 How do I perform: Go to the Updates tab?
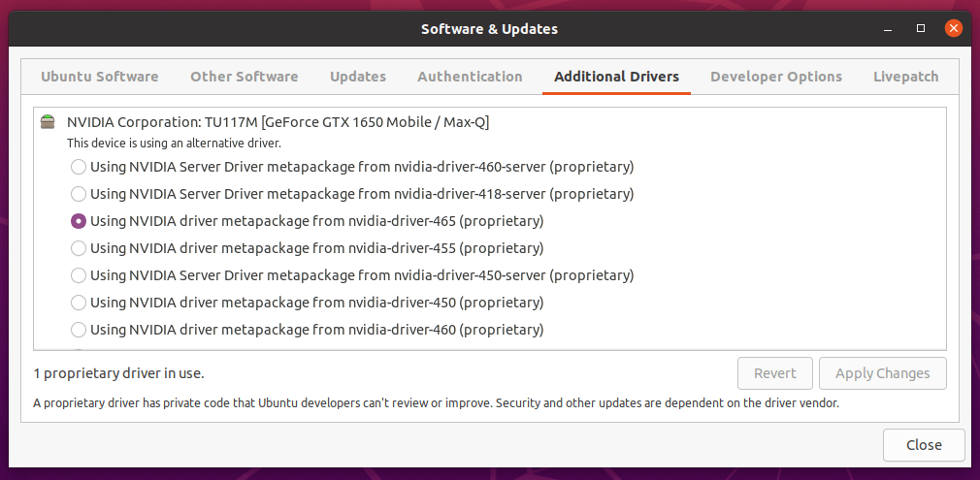coord(357,77)
